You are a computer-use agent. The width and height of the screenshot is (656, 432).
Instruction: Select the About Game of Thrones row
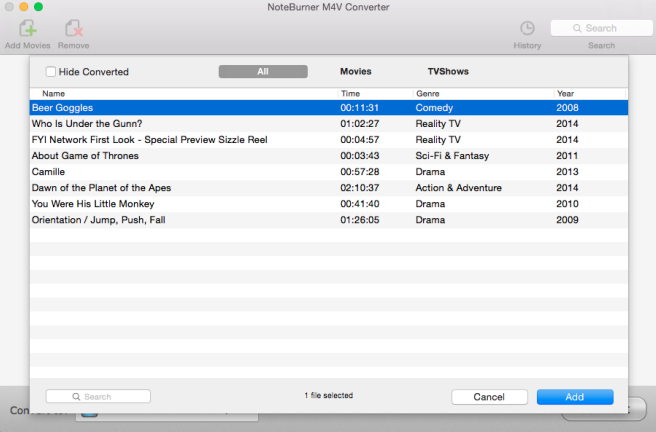pos(85,156)
